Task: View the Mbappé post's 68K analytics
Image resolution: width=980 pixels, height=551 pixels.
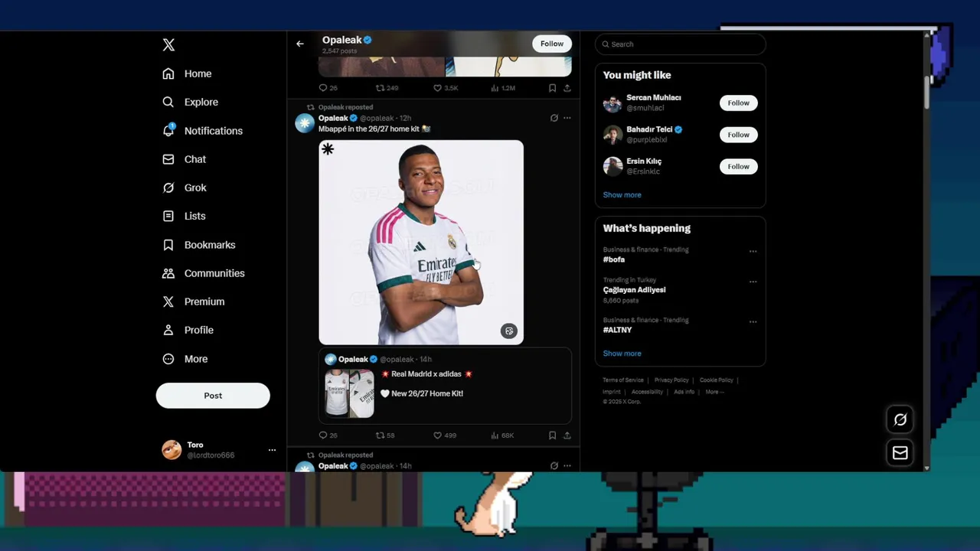Action: [502, 435]
